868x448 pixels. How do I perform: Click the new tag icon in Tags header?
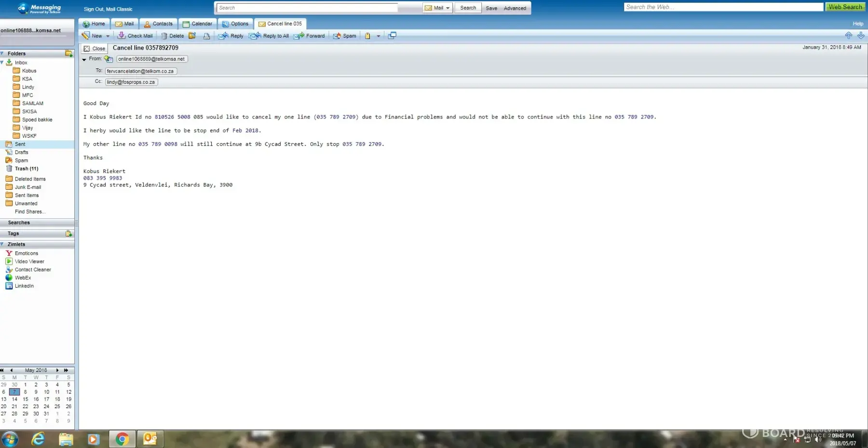[68, 234]
